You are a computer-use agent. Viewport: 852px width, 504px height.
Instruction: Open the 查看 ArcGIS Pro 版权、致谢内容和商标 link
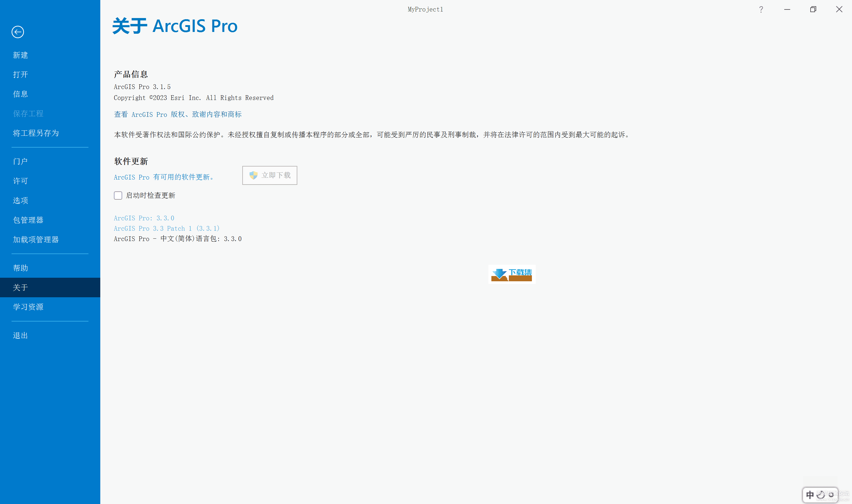click(x=177, y=114)
